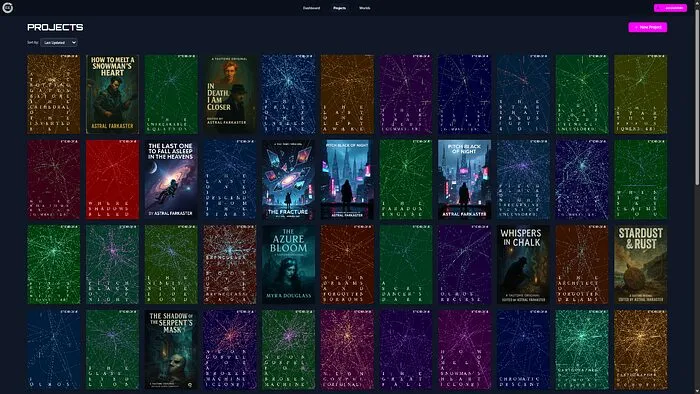
Task: Open The Last One to Fall Asleep project
Action: (171, 179)
